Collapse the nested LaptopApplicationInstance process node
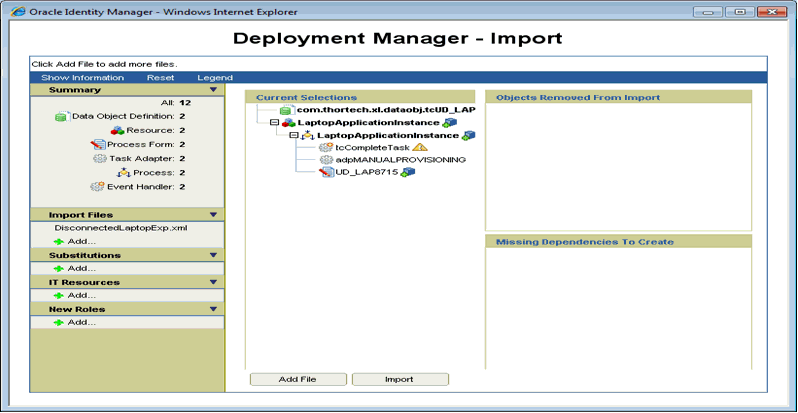 [293, 135]
